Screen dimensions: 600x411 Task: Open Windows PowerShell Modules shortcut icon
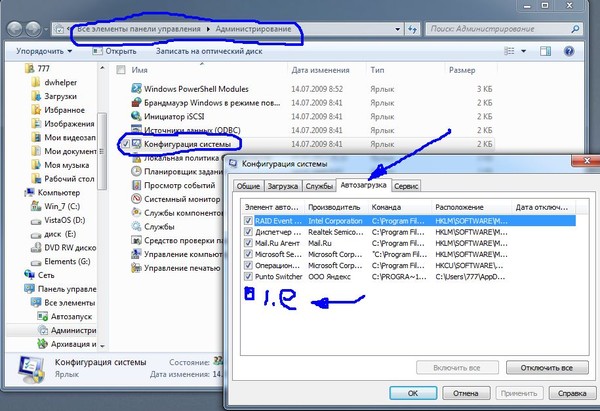(x=136, y=89)
